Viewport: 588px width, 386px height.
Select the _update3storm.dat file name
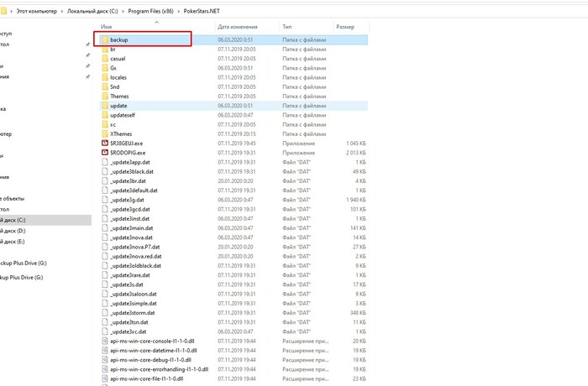[x=133, y=312]
